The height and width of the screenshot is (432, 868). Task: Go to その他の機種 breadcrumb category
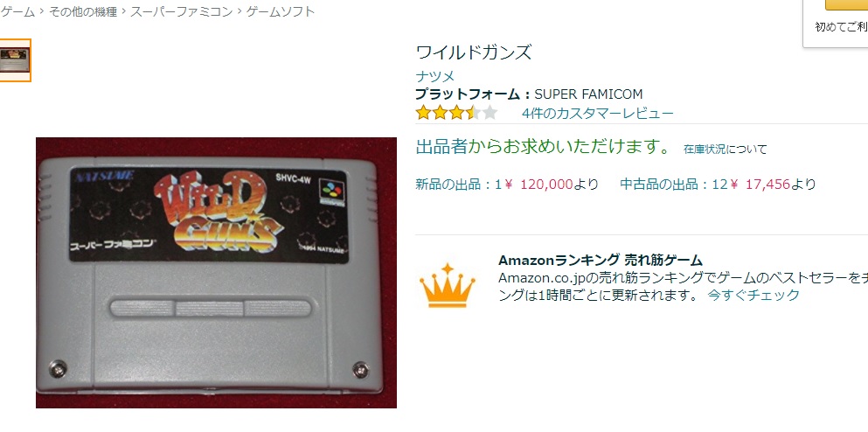tap(83, 11)
